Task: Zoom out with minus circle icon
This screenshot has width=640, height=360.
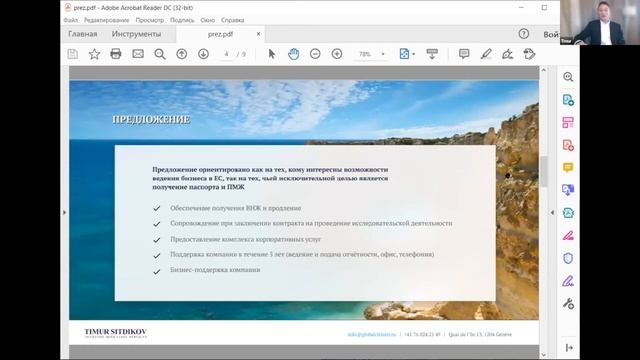Action: click(x=315, y=54)
